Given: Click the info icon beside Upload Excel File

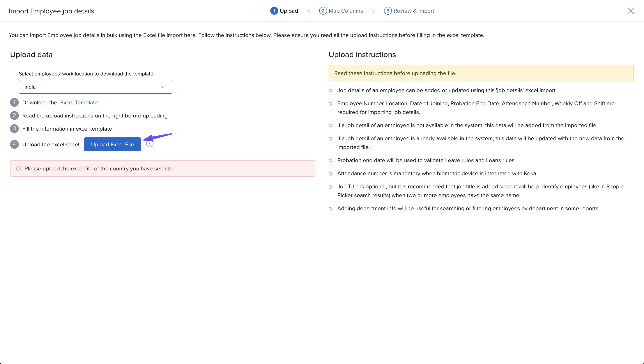Looking at the screenshot, I should 150,144.
